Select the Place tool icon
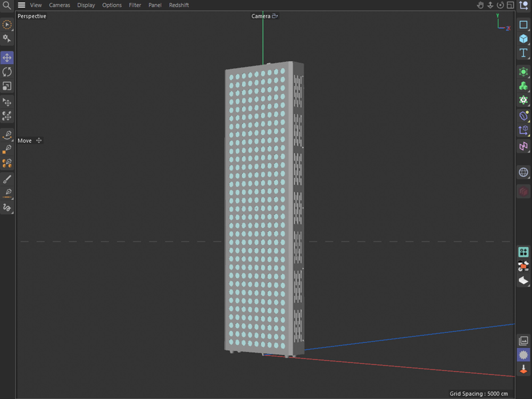The width and height of the screenshot is (532, 399). (7, 102)
